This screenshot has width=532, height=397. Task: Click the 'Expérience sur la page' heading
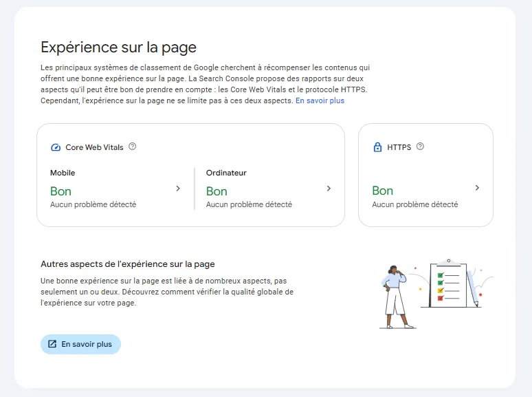coord(118,47)
